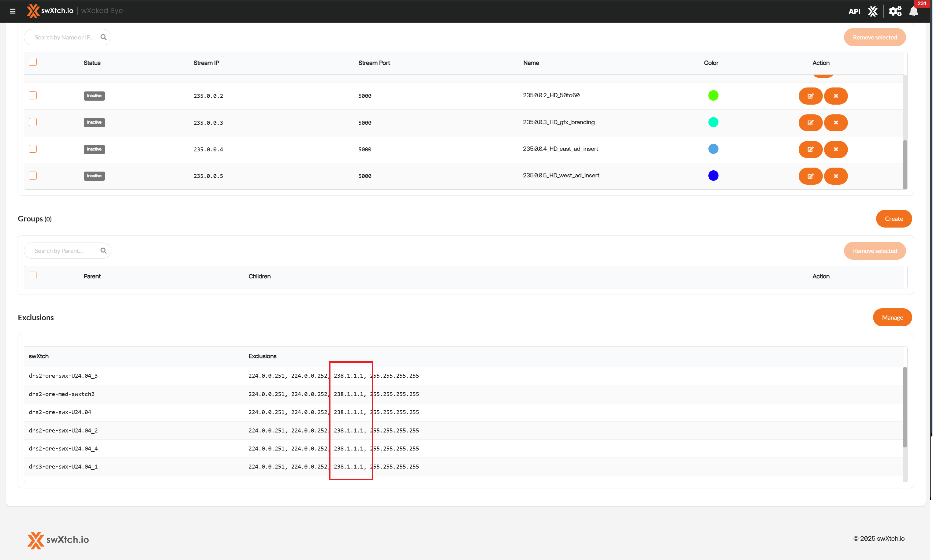Click the green color swatch for 235.0.0.2
This screenshot has height=560, width=933.
point(713,95)
